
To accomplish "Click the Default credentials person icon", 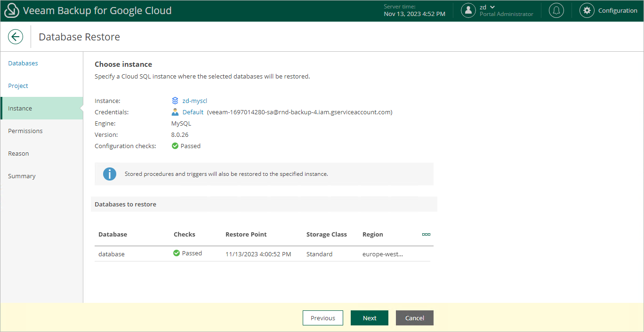I will [x=175, y=112].
